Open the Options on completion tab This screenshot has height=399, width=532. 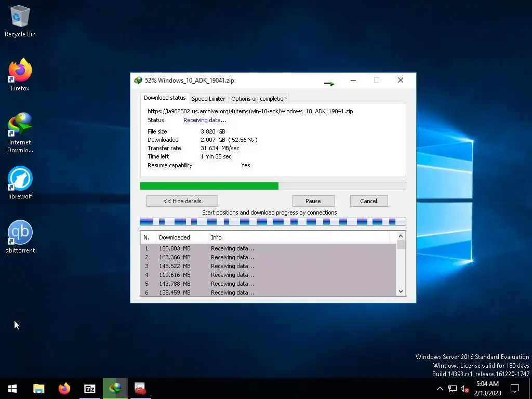point(259,99)
